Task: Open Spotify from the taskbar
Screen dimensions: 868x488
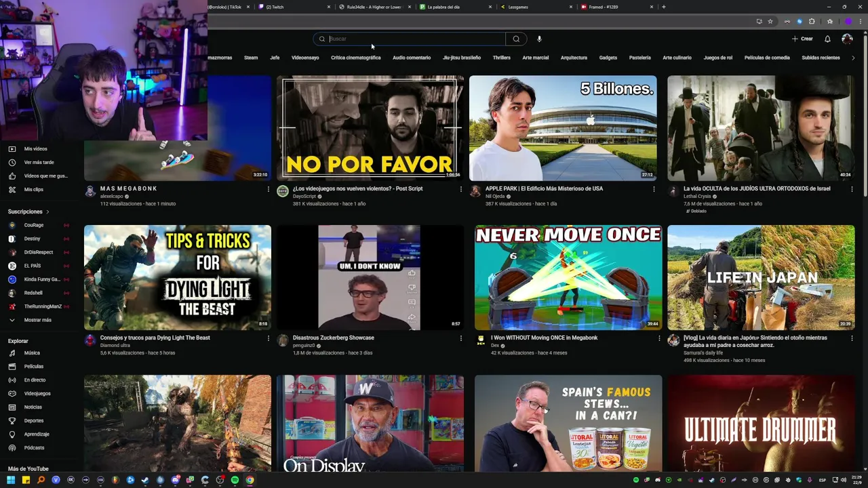Action: 235,480
